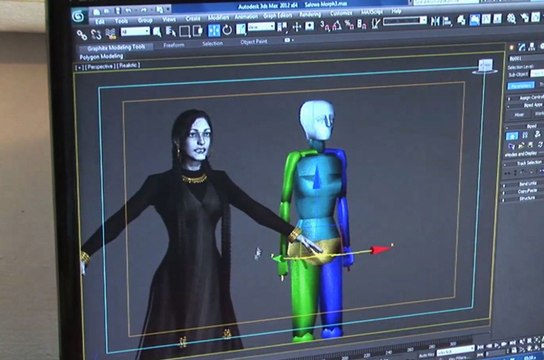Click the Realistic shading viewport label
The image size is (544, 360).
coord(128,65)
